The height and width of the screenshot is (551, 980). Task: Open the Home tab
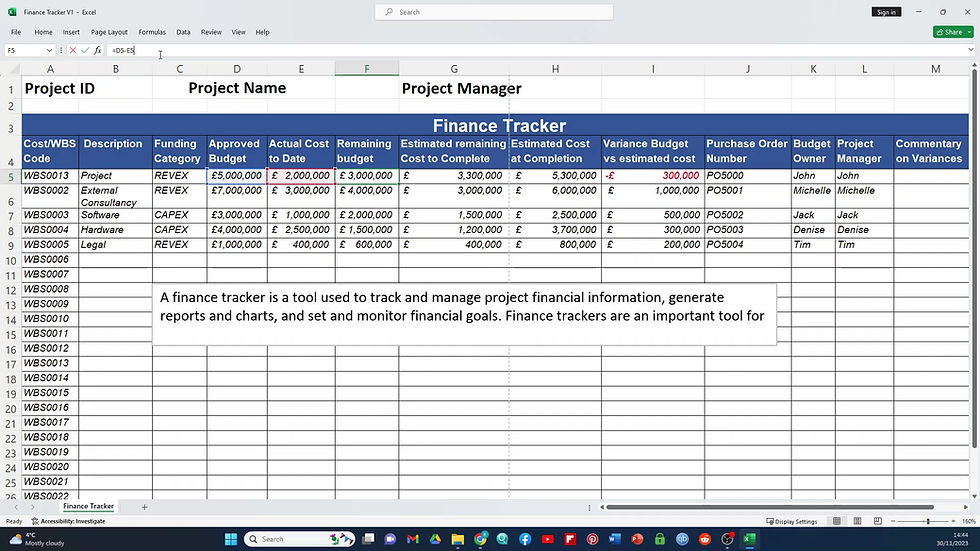point(43,32)
